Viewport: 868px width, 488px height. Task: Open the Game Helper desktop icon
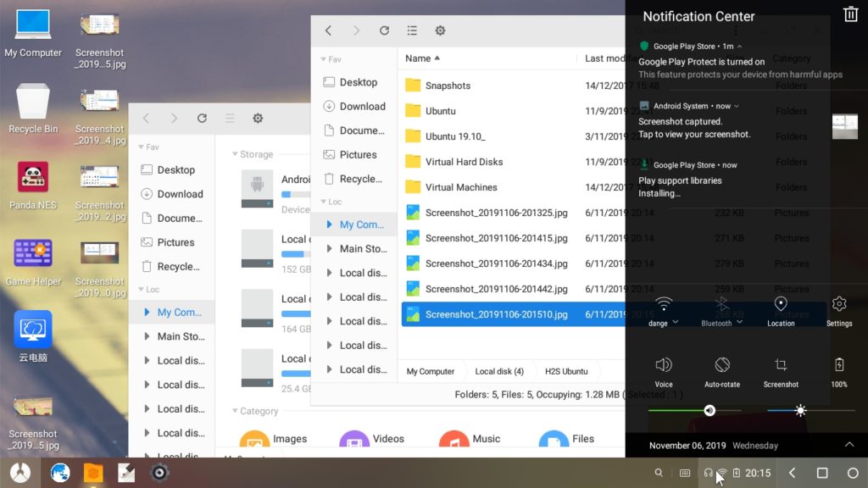click(33, 262)
